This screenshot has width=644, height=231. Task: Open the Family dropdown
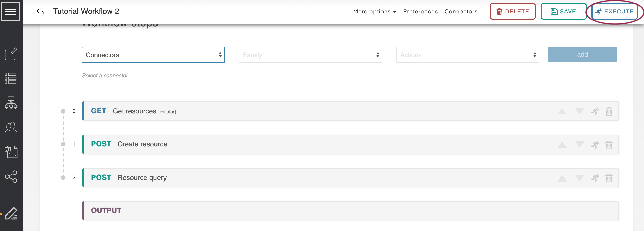(x=310, y=55)
